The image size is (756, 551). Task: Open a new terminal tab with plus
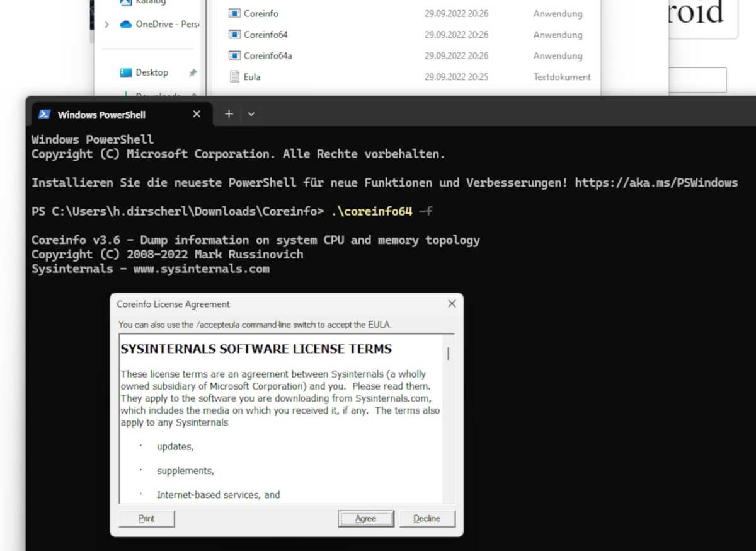(229, 114)
